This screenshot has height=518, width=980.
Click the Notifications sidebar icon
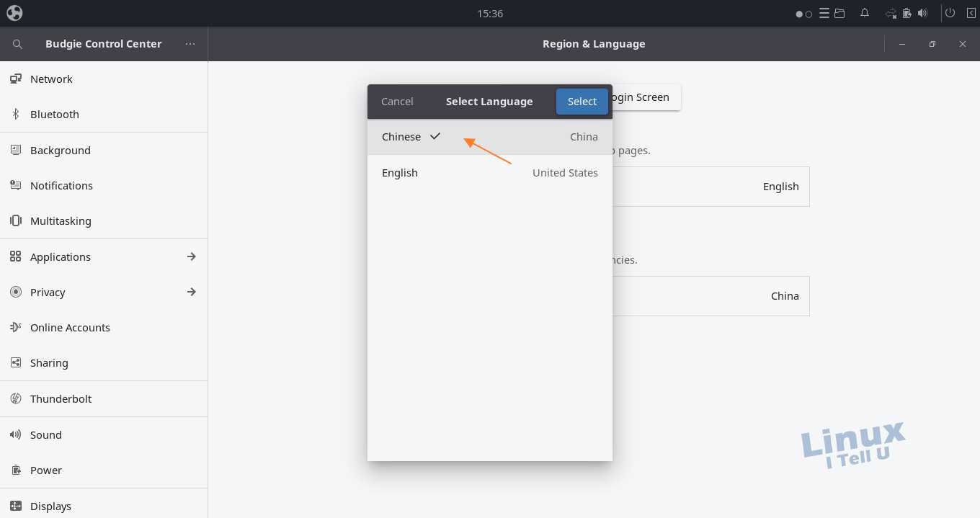coord(16,185)
